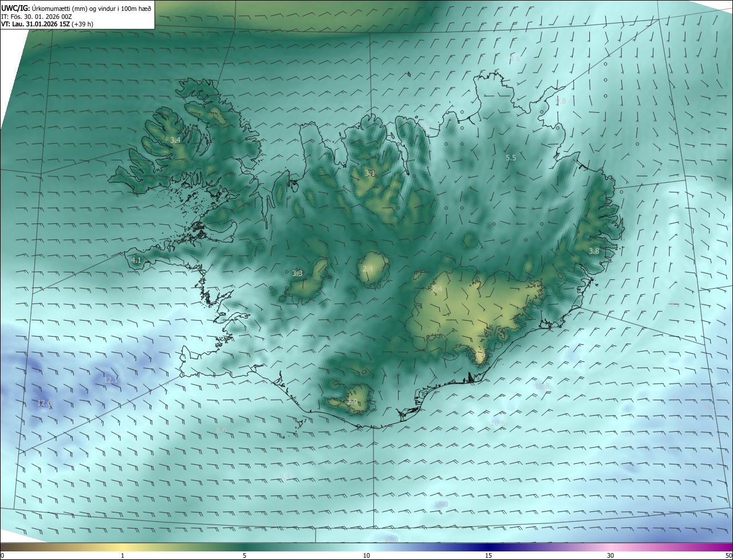Click the 10.6 value off the south coast
The image size is (733, 560).
(498, 424)
